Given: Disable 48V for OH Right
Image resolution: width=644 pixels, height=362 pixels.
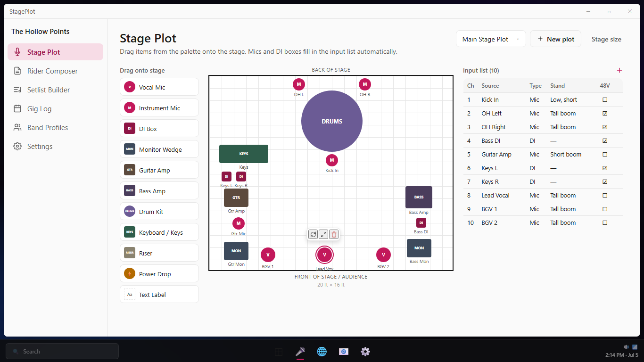Looking at the screenshot, I should [x=605, y=127].
